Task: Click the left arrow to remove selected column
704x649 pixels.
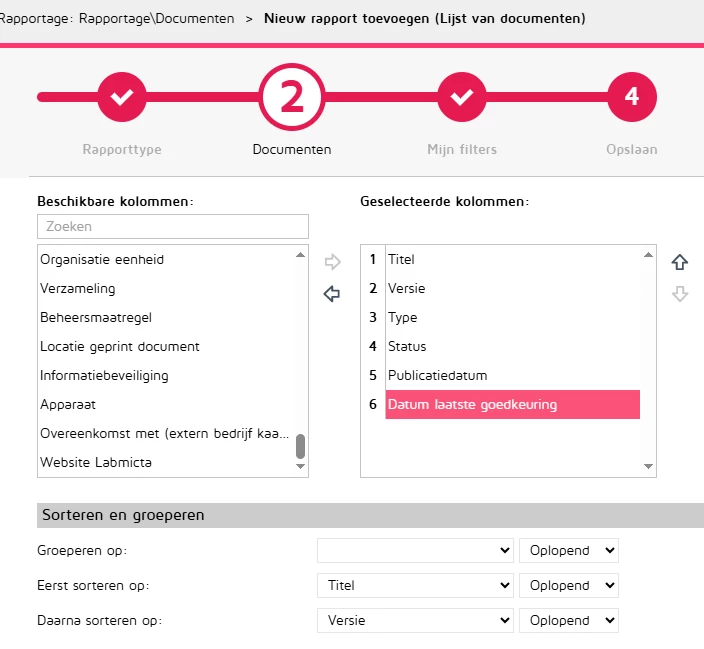Action: pos(333,294)
